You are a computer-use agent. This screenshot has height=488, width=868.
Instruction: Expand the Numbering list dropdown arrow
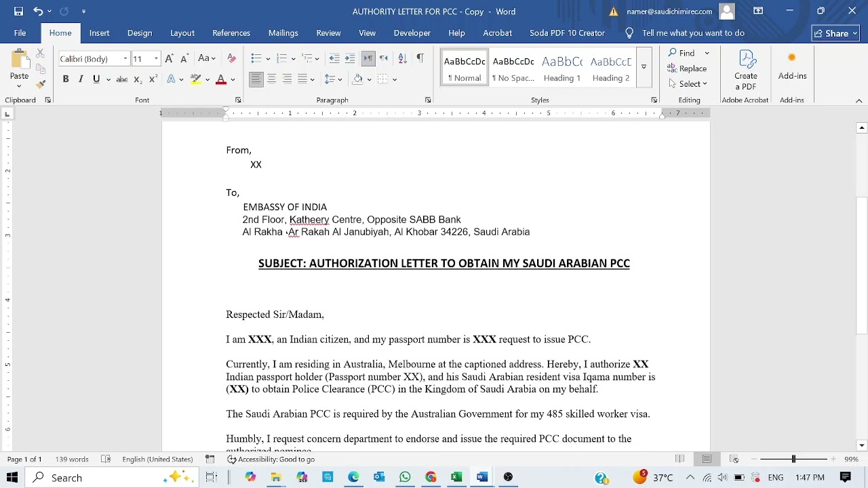pos(294,59)
